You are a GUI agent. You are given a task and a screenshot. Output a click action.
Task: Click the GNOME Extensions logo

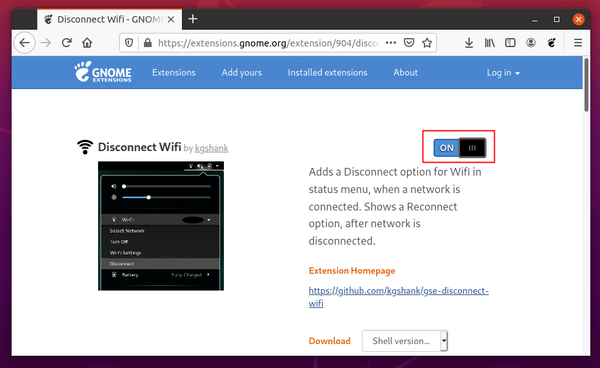(x=103, y=72)
